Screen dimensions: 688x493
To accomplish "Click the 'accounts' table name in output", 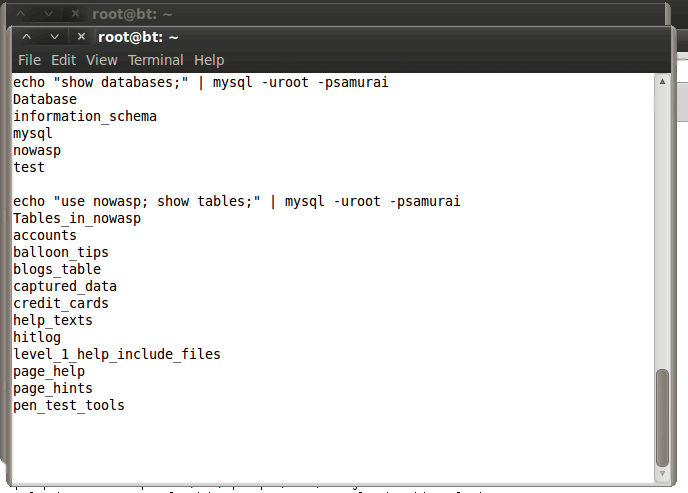I will pos(45,235).
